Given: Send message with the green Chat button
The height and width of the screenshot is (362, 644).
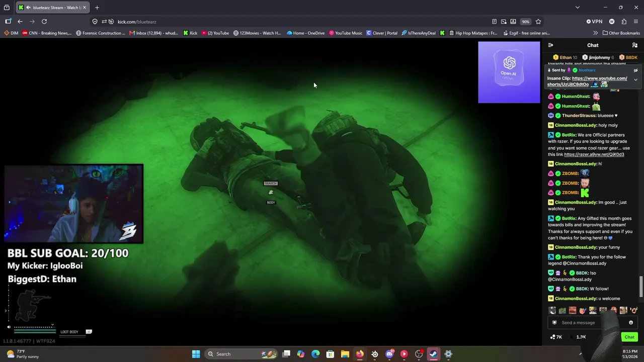Looking at the screenshot, I should coord(629,337).
